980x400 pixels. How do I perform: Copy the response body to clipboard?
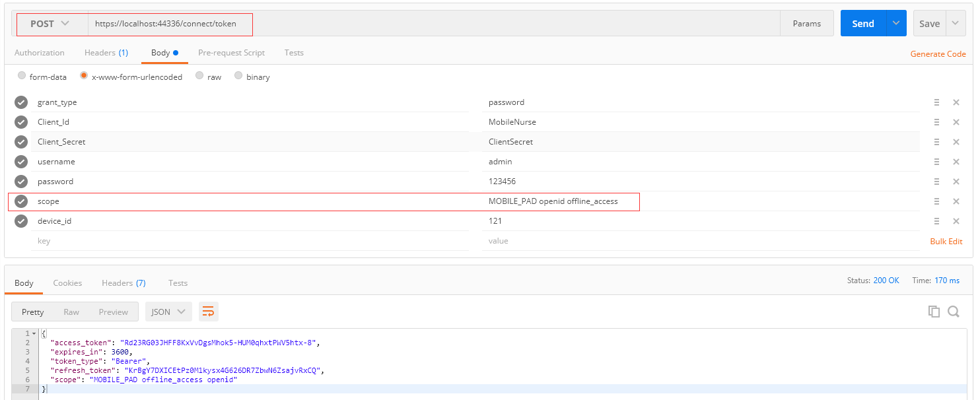934,311
